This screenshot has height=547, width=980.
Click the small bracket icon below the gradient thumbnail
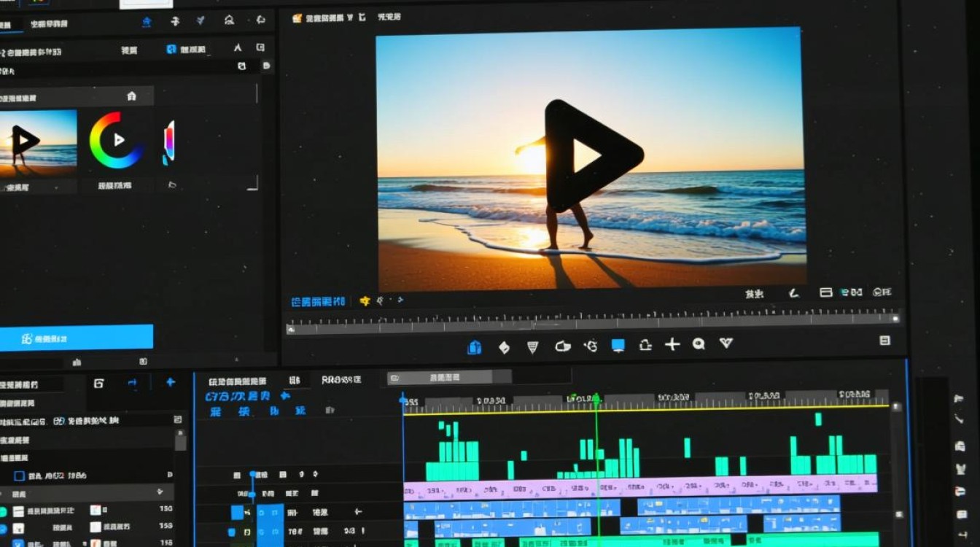pyautogui.click(x=171, y=185)
